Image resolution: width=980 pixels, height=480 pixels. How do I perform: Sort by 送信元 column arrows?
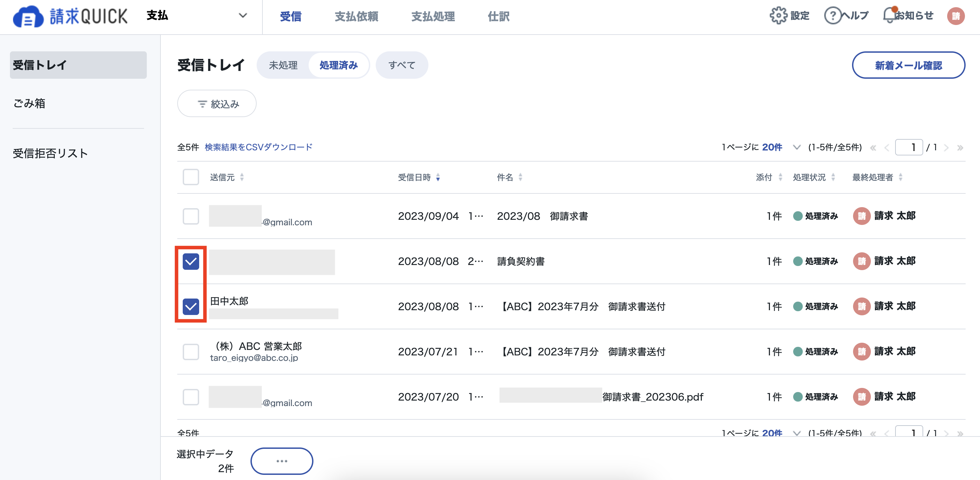[242, 177]
